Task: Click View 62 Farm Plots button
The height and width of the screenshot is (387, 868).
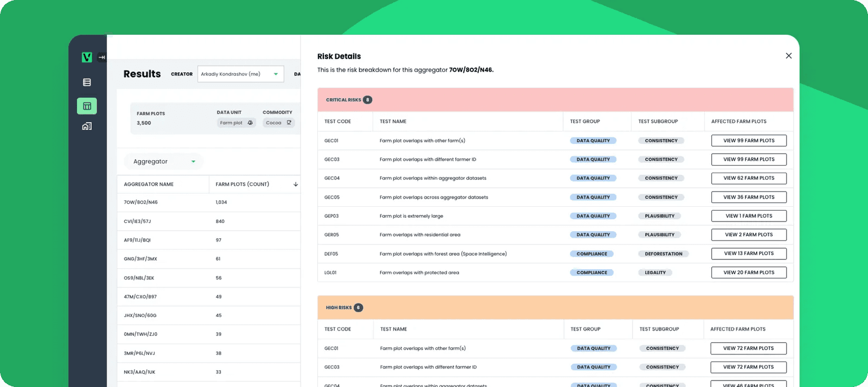Action: coord(749,178)
